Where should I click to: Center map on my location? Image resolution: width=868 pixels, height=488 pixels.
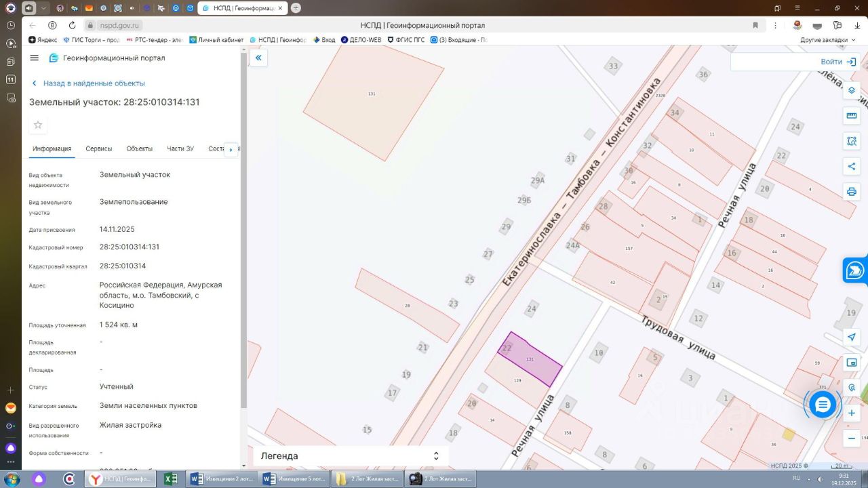[852, 337]
